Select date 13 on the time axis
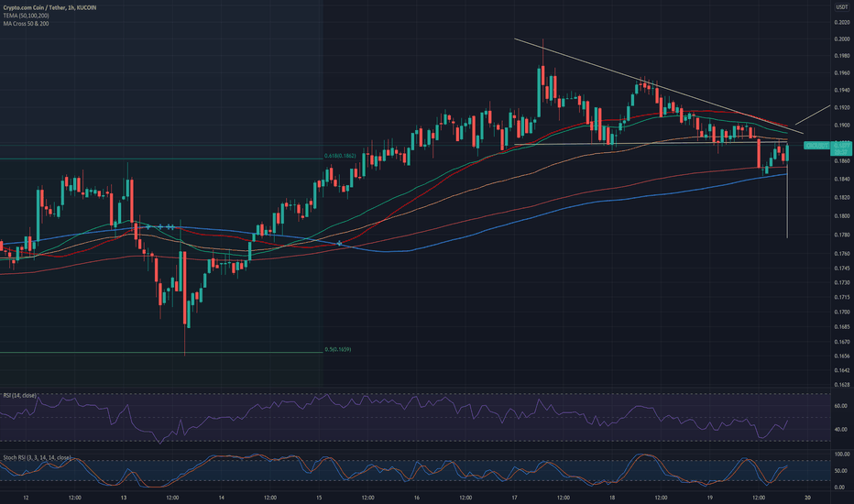 pos(124,498)
